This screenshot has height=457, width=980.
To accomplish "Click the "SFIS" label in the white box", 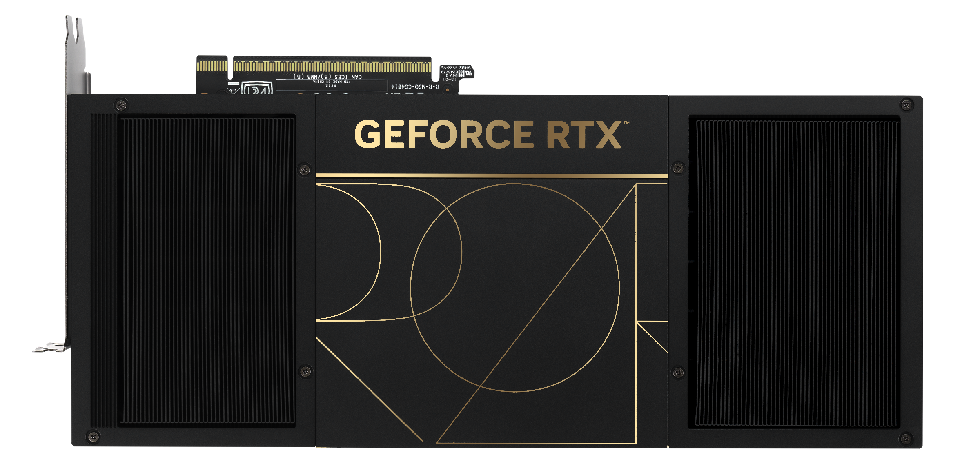I will 331,85.
